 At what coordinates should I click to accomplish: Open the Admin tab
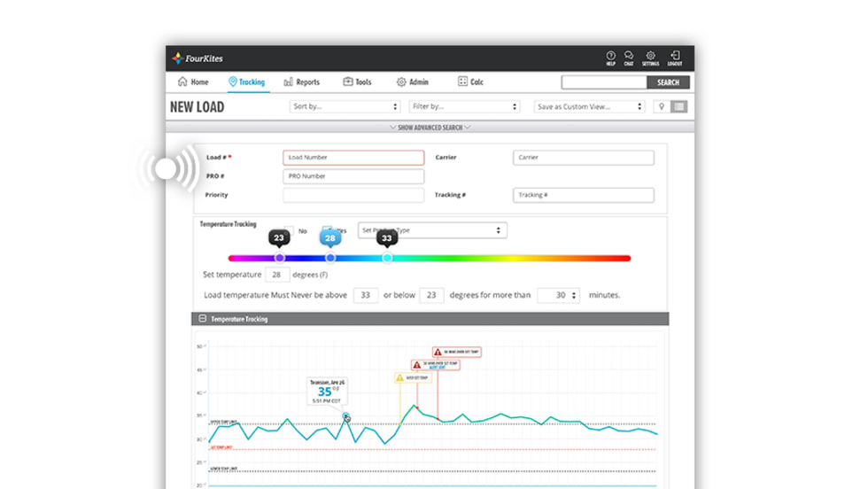[x=412, y=82]
